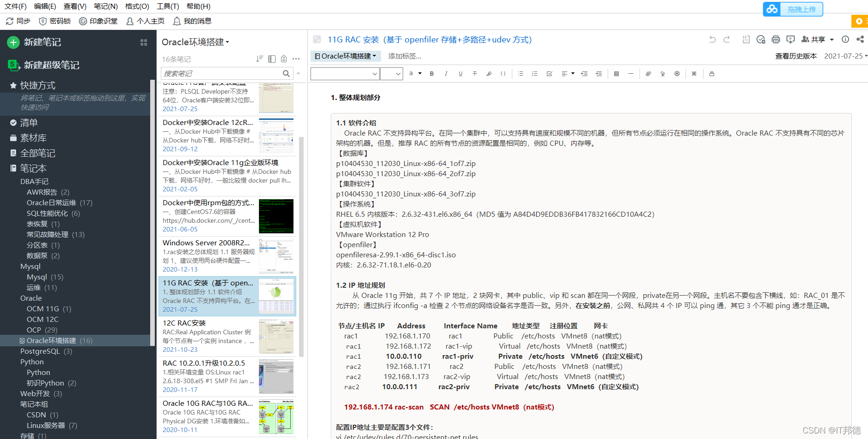The height and width of the screenshot is (439, 868).
Task: Insert a code block with braces icon
Action: click(503, 74)
